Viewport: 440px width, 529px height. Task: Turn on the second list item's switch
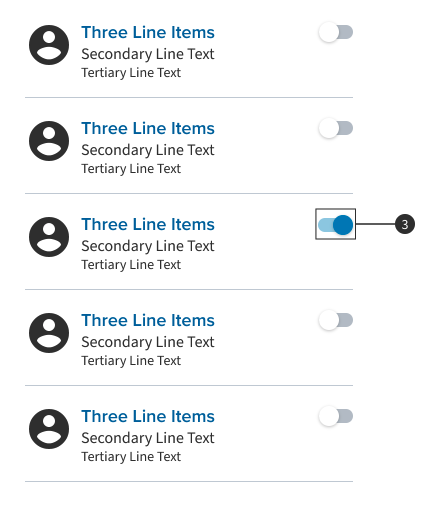(335, 128)
